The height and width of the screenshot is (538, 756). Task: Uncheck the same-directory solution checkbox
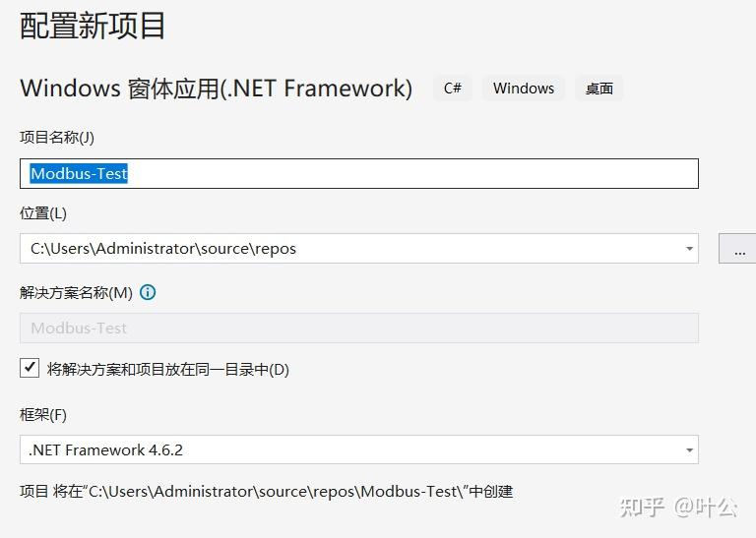(30, 369)
